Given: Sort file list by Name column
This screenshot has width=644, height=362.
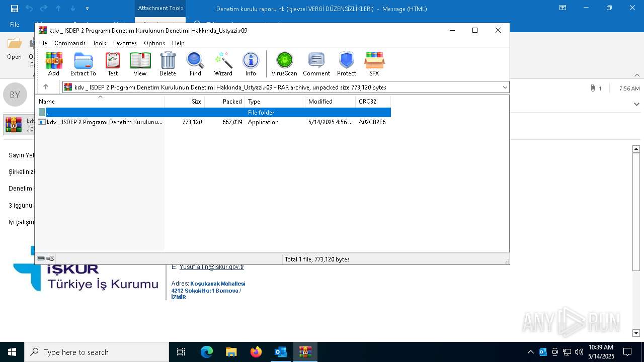Looking at the screenshot, I should (x=101, y=101).
